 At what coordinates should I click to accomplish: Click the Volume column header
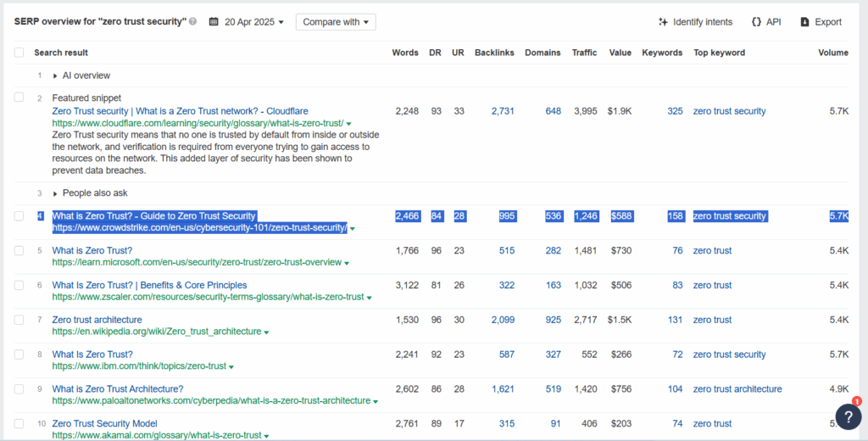point(833,53)
